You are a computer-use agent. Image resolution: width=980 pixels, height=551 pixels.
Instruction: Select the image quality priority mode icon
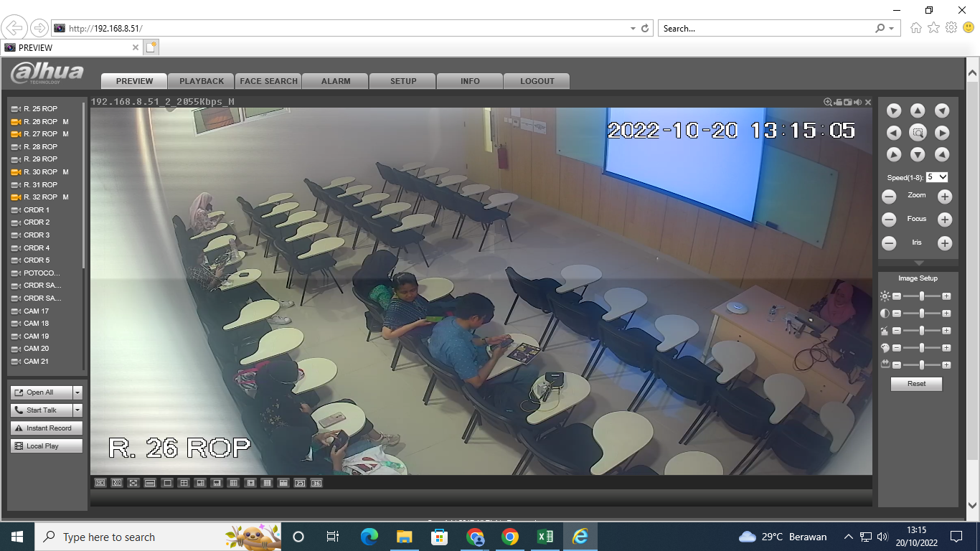point(100,483)
